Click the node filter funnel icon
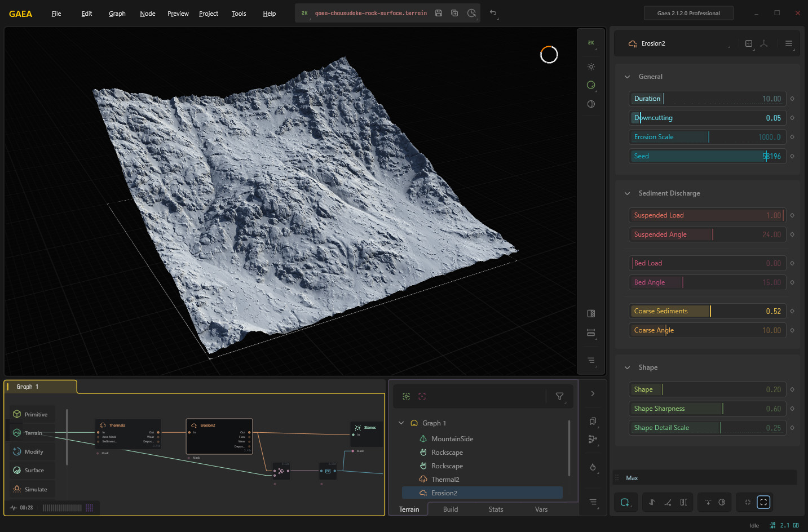The image size is (808, 532). [x=559, y=397]
